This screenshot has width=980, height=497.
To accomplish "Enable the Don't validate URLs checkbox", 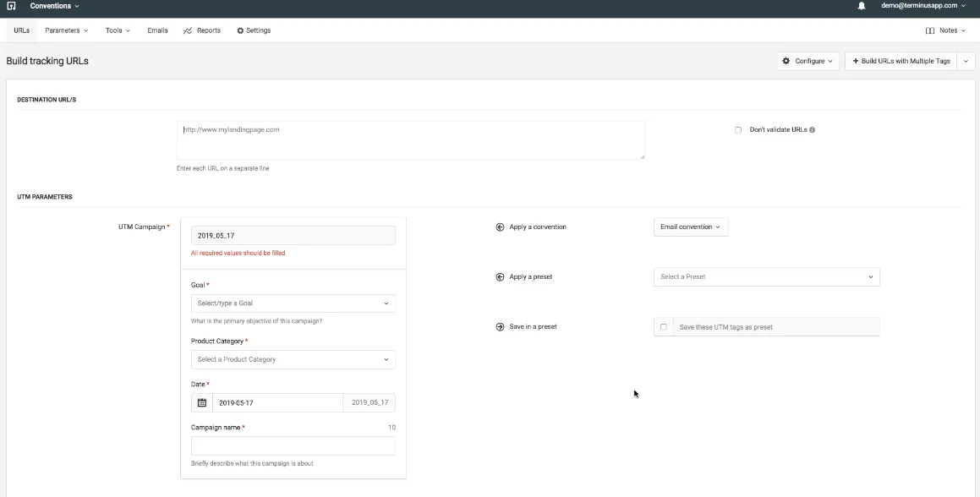I will [x=736, y=129].
